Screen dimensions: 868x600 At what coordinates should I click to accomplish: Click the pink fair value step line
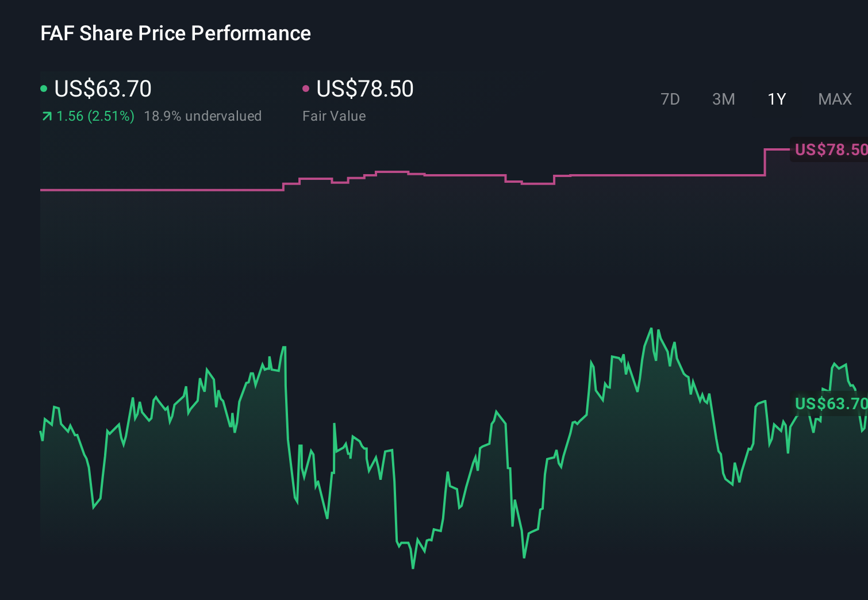pyautogui.click(x=172, y=190)
